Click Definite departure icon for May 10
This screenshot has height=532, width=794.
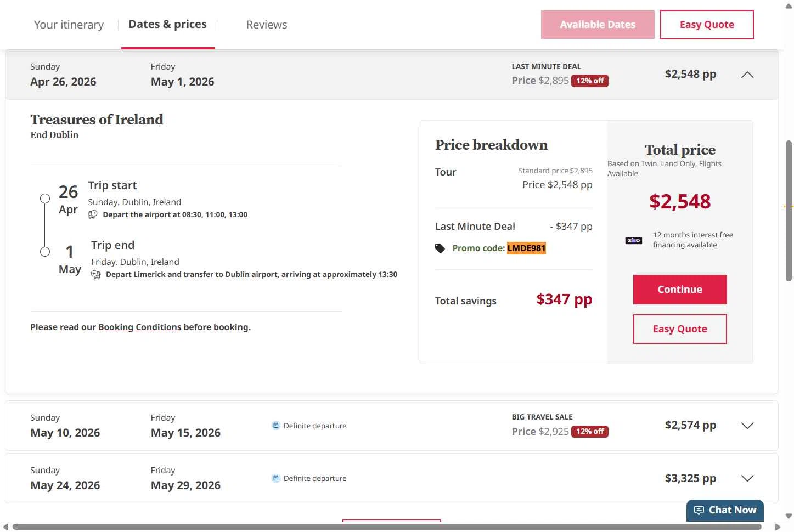click(x=276, y=425)
